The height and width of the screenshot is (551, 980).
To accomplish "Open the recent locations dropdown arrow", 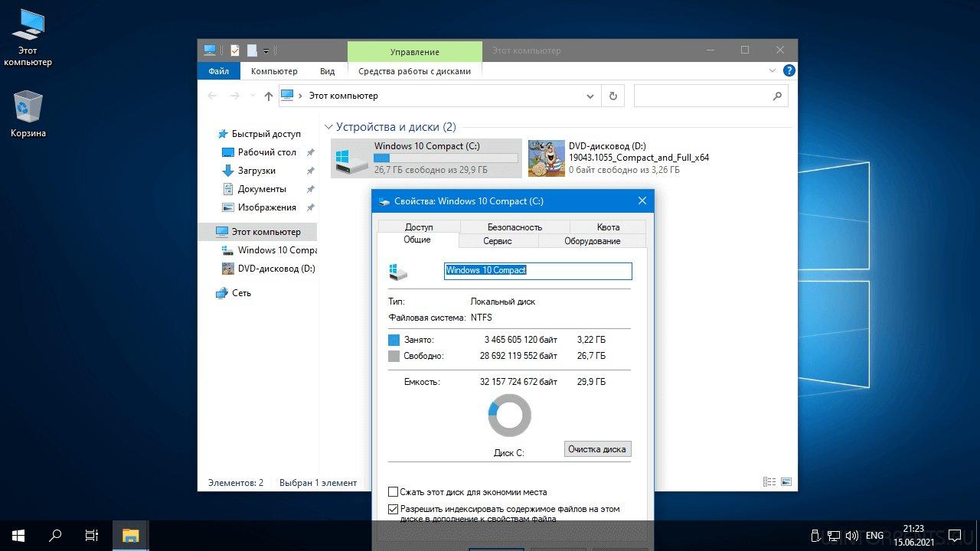I will coord(252,96).
